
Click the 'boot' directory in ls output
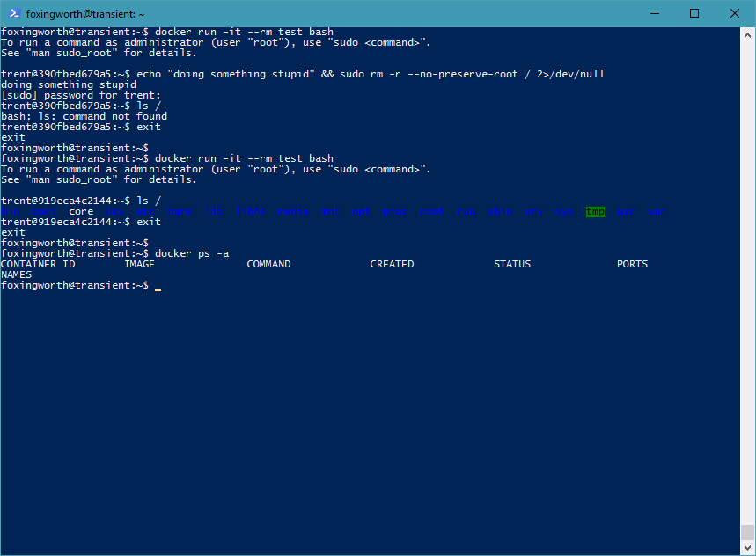coord(43,211)
